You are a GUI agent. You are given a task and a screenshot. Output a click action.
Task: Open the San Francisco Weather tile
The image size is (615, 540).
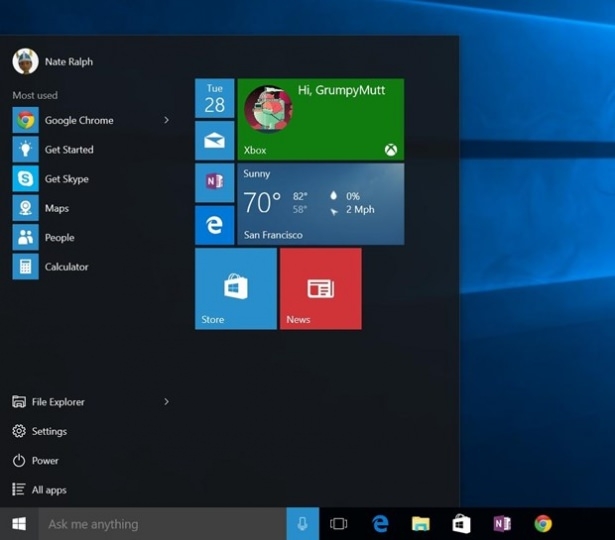pos(321,204)
